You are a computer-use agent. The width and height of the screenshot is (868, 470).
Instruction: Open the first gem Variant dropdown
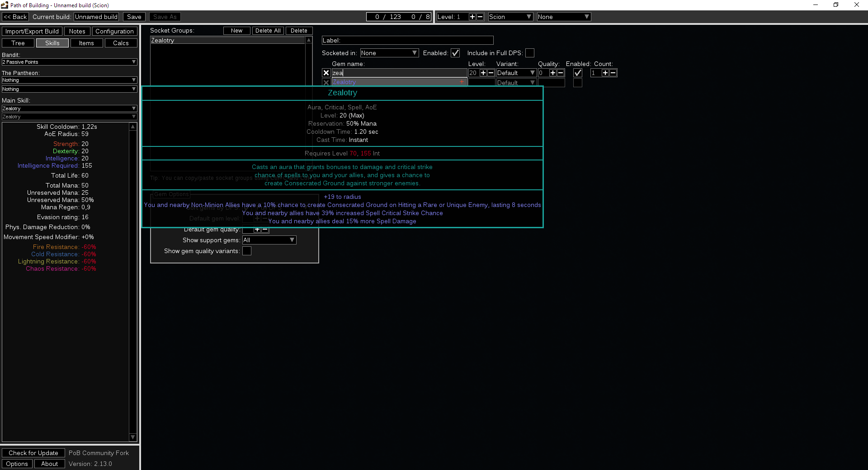point(516,73)
